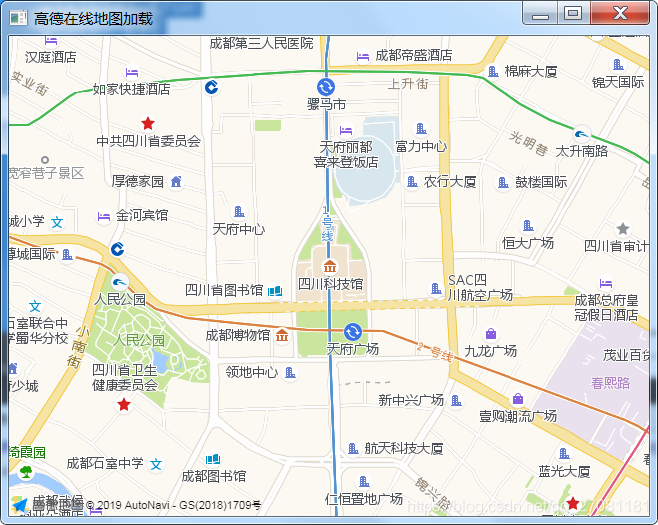
Task: Click the 骡马市 metro station icon
Action: pyautogui.click(x=326, y=87)
